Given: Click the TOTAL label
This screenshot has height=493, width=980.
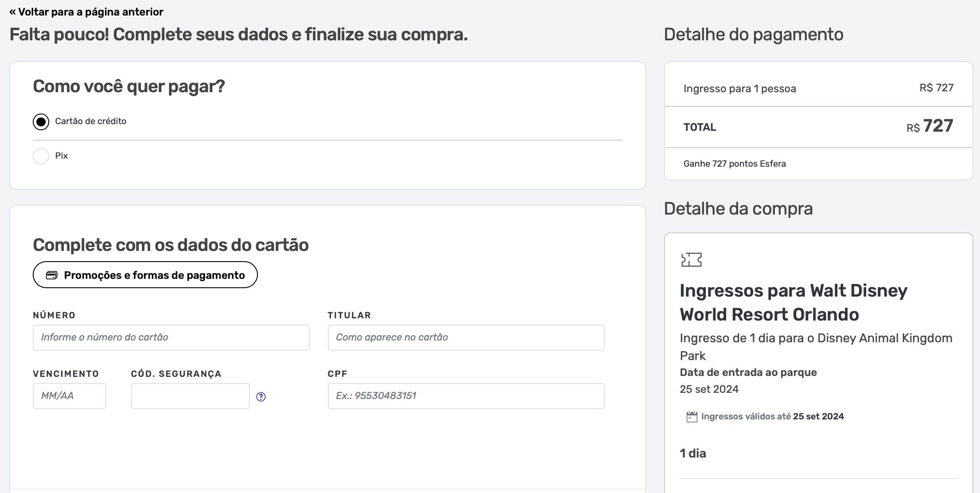Looking at the screenshot, I should pos(700,127).
